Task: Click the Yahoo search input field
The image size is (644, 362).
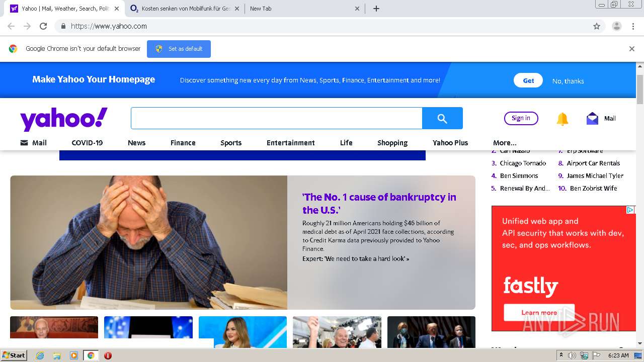Action: click(276, 118)
